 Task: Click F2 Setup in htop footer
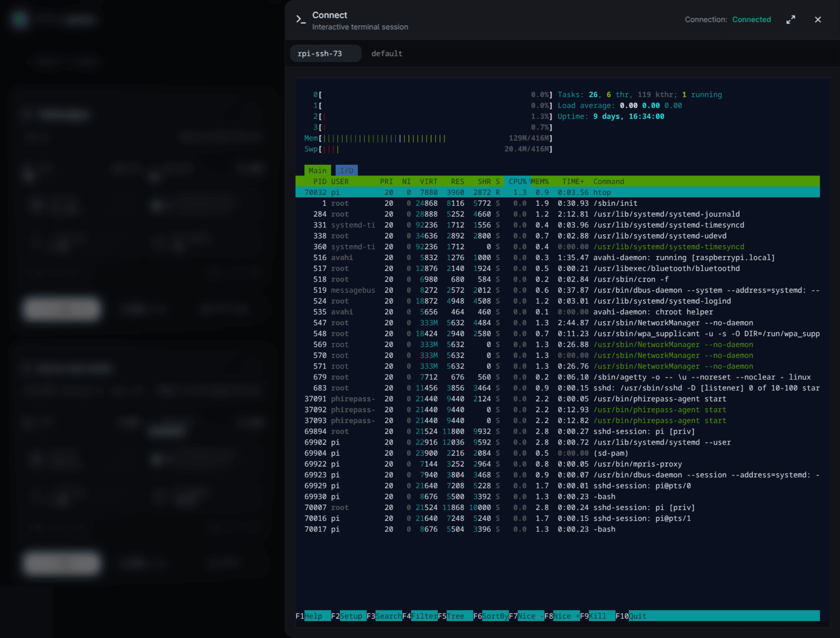349,616
